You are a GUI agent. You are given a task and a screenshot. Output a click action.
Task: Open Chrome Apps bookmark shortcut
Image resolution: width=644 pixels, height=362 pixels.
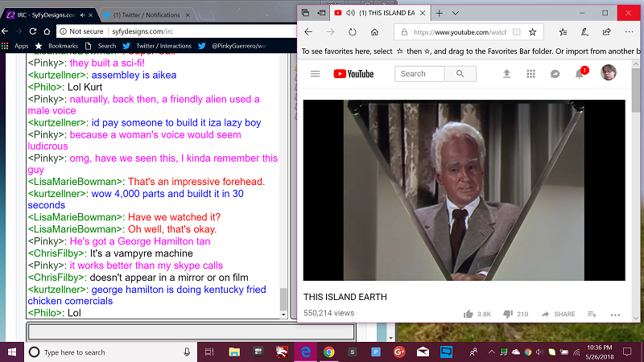pyautogui.click(x=15, y=46)
